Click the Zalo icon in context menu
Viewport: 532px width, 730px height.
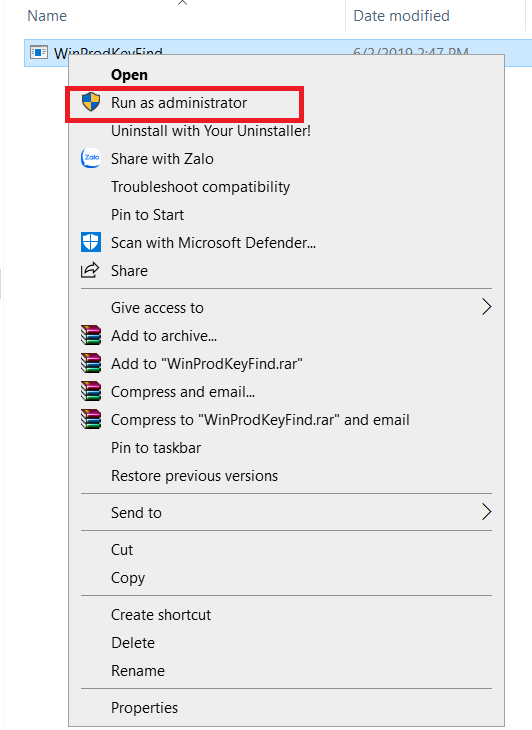pyautogui.click(x=91, y=158)
